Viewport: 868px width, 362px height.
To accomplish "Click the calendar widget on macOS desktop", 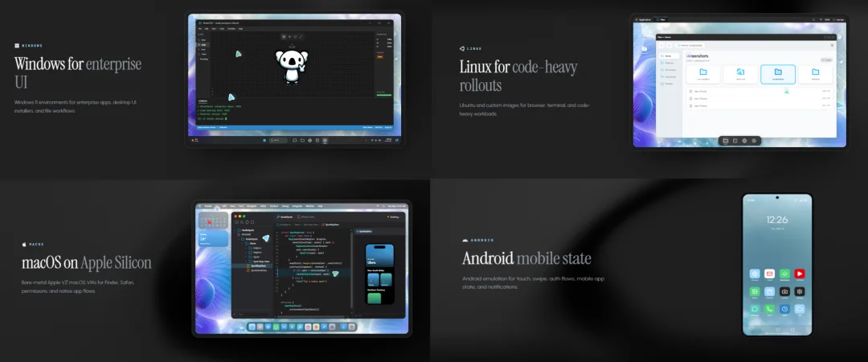I will point(213,220).
